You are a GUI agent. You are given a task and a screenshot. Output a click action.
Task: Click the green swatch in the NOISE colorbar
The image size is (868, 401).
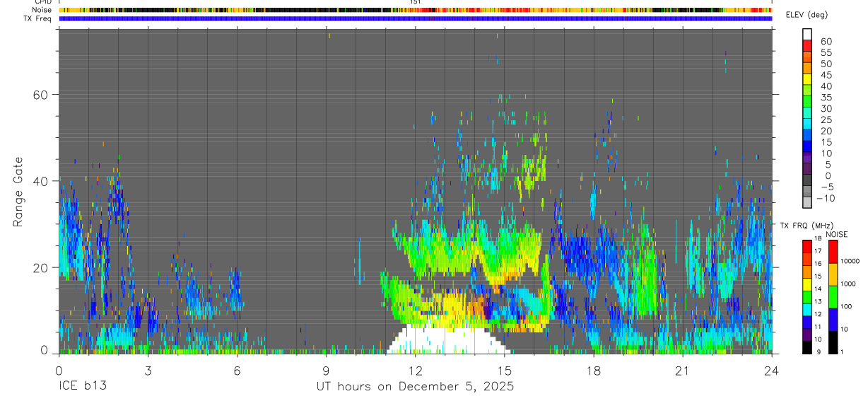pos(833,296)
